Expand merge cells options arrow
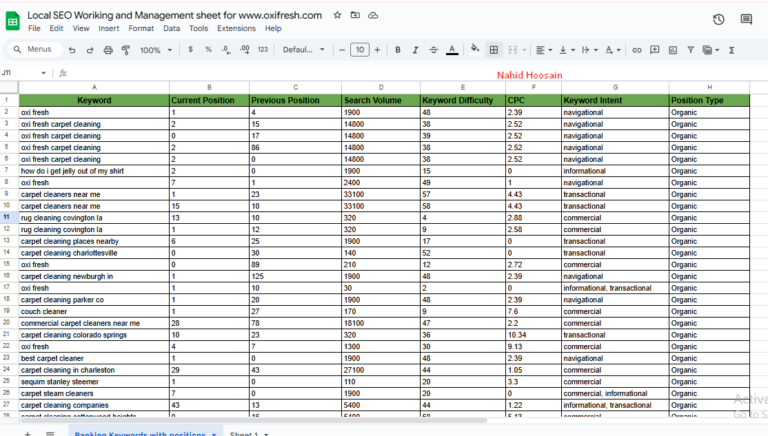Screen dimensions: 768x436 tap(524, 50)
